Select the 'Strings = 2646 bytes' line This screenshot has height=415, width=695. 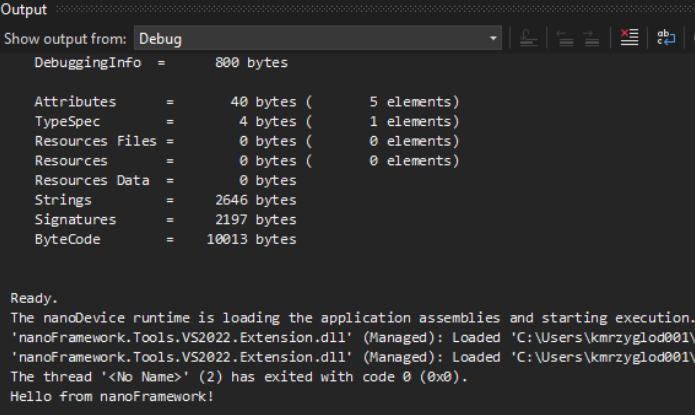(166, 200)
